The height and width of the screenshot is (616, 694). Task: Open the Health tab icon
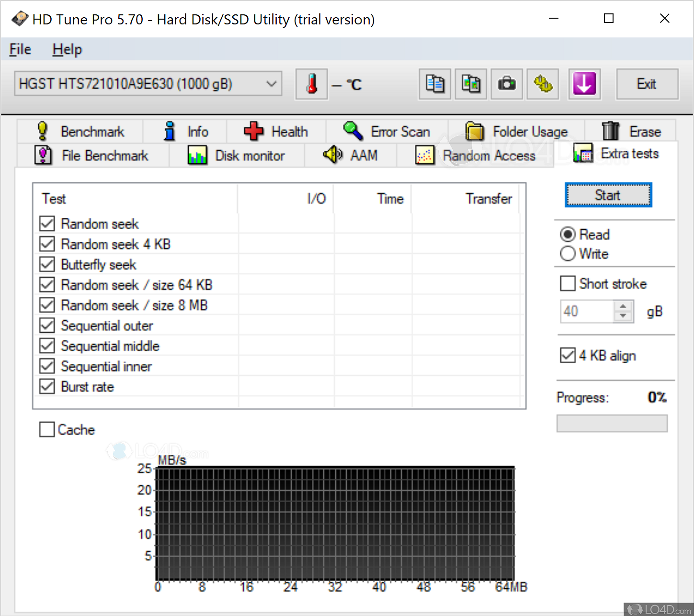pyautogui.click(x=254, y=131)
